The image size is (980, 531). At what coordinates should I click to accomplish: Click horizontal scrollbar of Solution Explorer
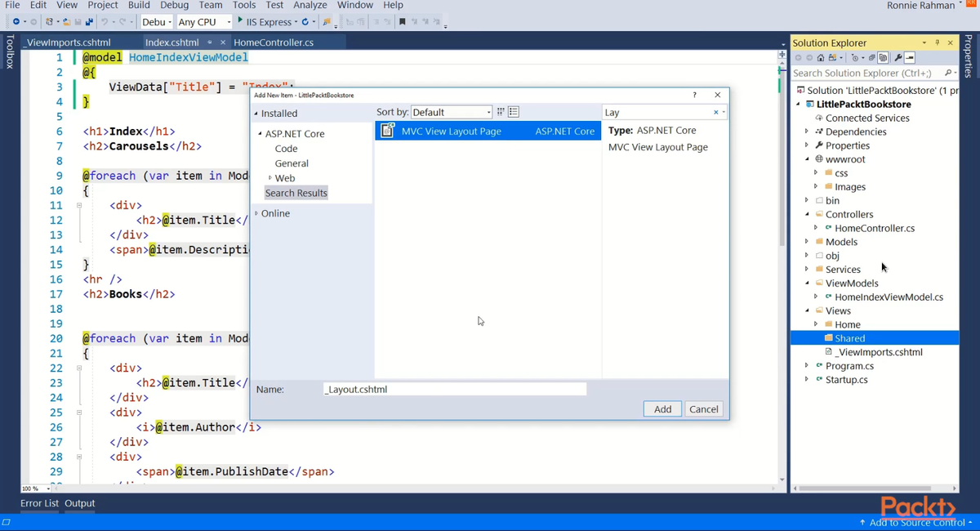[866, 489]
